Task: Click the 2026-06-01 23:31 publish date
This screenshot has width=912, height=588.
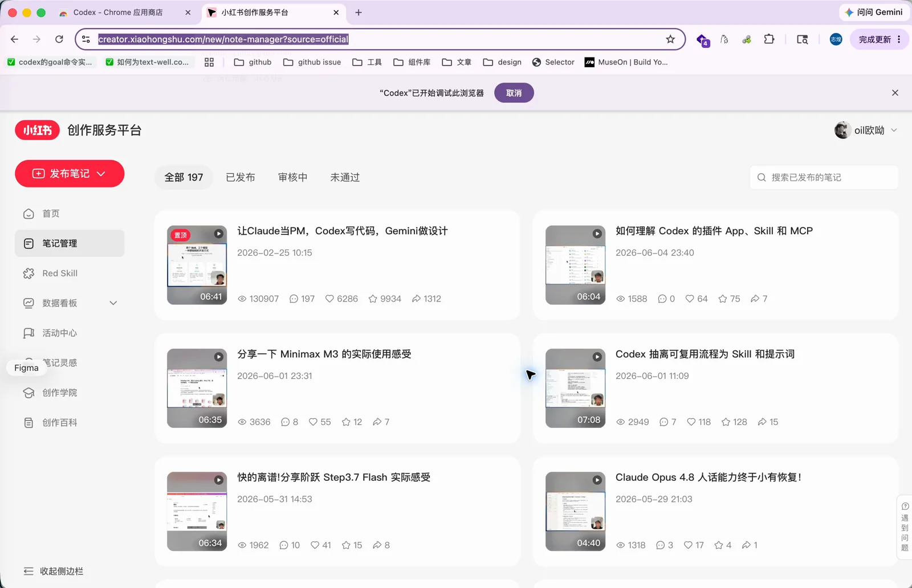Action: pyautogui.click(x=275, y=376)
